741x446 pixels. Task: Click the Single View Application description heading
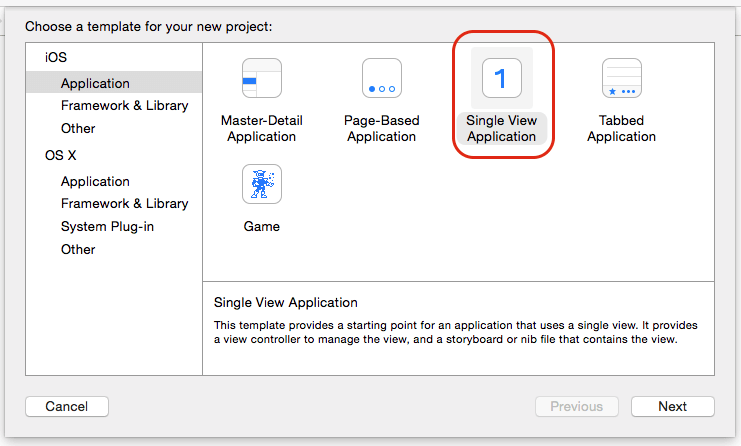(285, 302)
